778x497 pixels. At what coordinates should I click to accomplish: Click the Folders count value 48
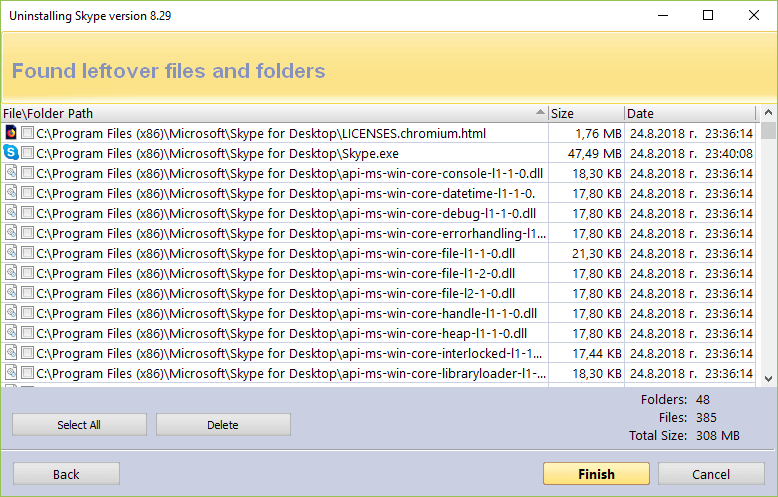point(703,399)
